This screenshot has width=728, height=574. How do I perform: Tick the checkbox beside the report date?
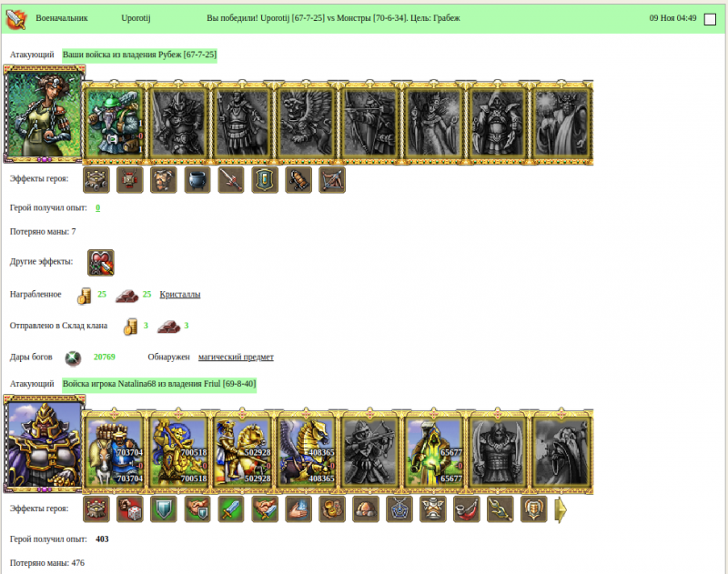click(x=710, y=19)
